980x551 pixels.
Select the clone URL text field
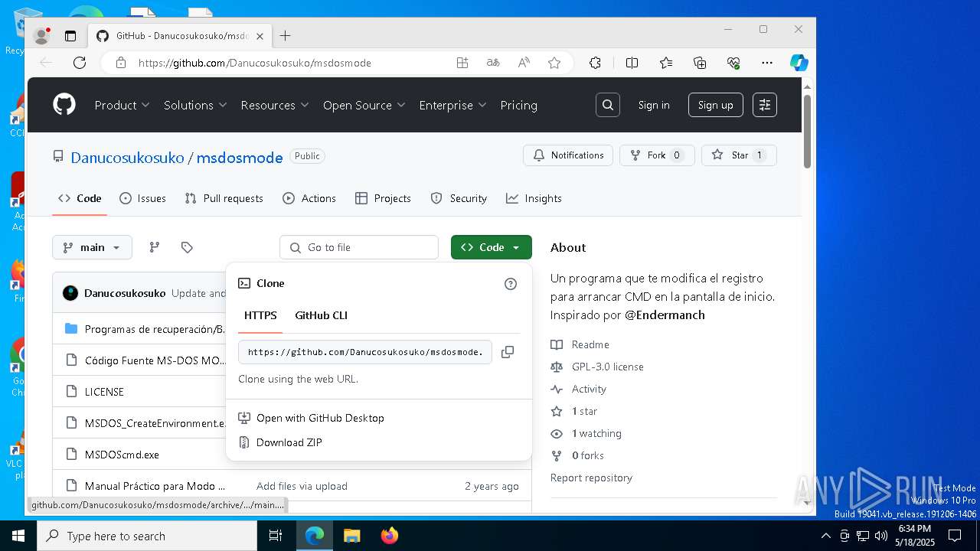(x=365, y=352)
